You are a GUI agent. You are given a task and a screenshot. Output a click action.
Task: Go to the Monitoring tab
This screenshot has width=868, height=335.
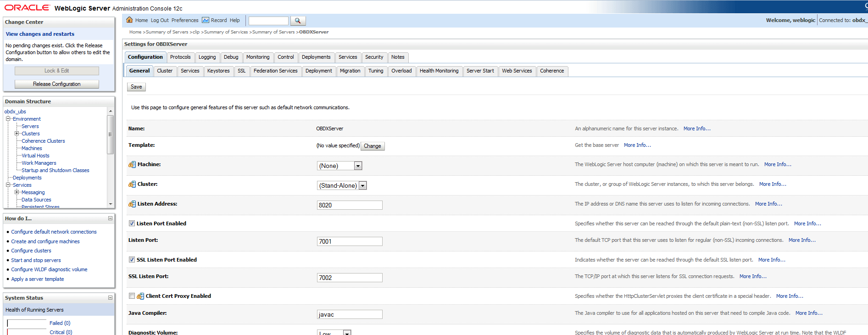tap(258, 57)
